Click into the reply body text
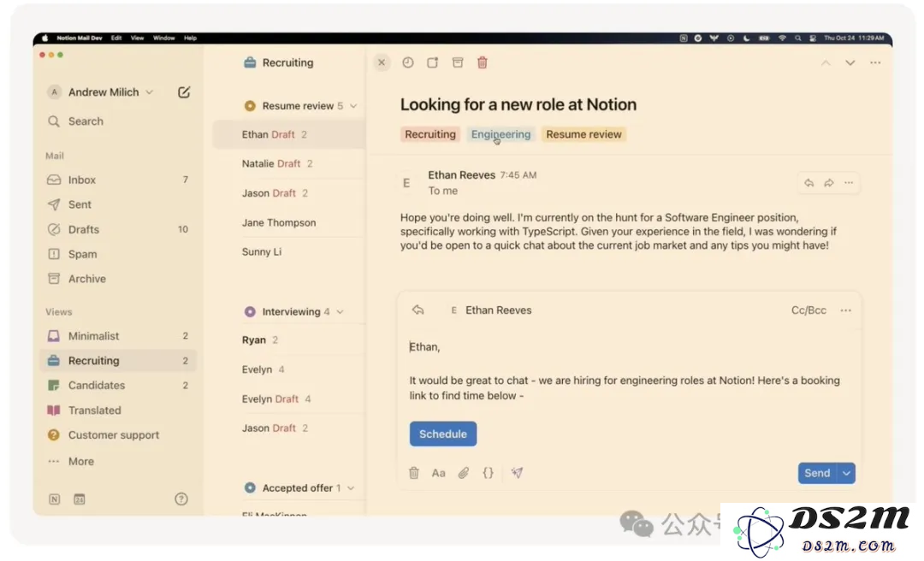This screenshot has width=924, height=561. click(625, 371)
